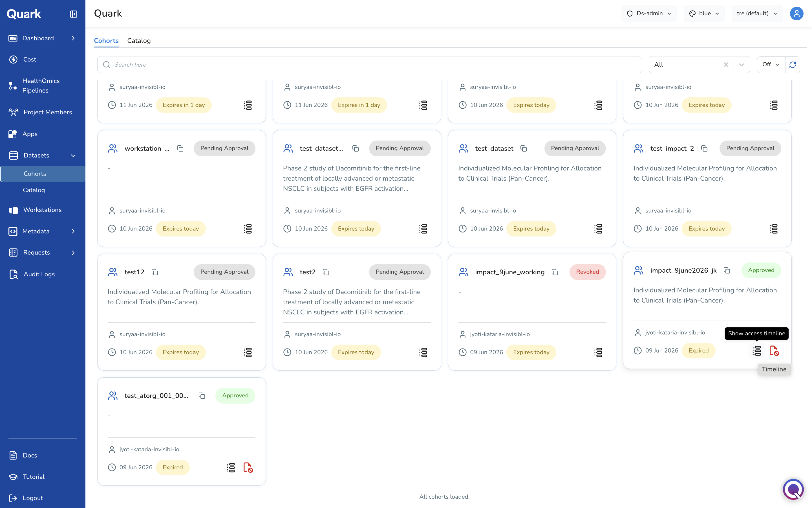Click Expired badge on test_atorg_001_00...

173,468
